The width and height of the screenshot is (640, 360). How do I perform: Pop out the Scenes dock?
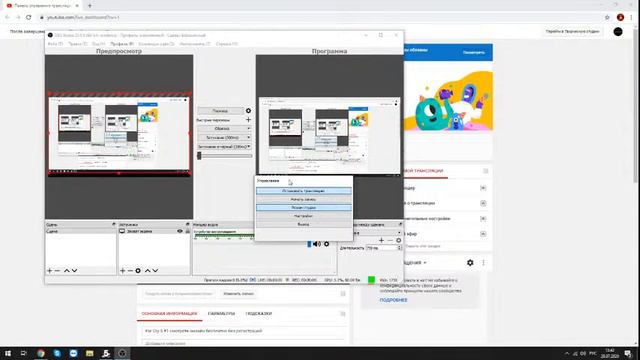[x=114, y=224]
